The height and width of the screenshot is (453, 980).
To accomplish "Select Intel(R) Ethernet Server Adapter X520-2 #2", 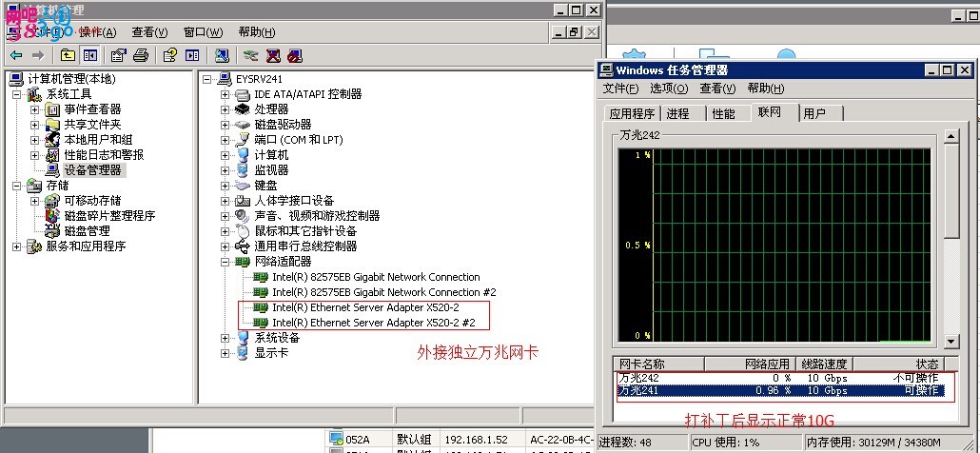I will (374, 323).
